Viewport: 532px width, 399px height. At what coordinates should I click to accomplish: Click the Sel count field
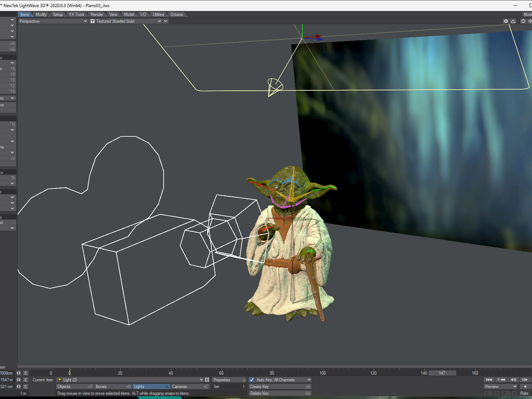pyautogui.click(x=229, y=387)
